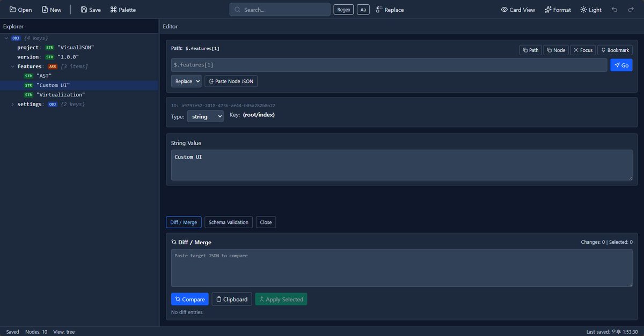Go to the entered path
This screenshot has height=336, width=644.
[x=621, y=65]
